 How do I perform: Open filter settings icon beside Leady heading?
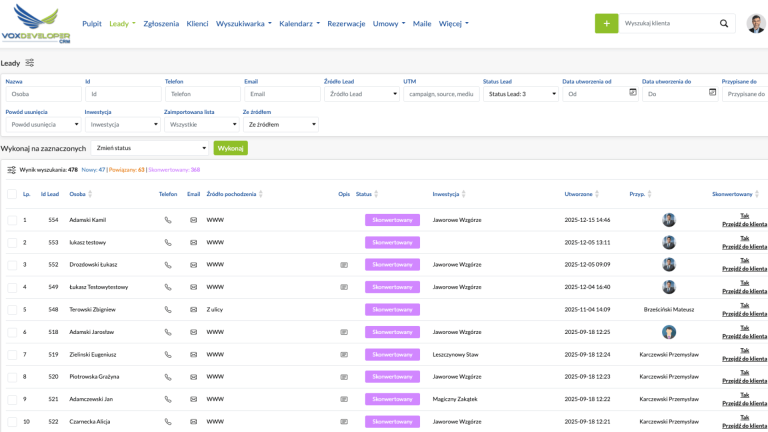click(30, 62)
